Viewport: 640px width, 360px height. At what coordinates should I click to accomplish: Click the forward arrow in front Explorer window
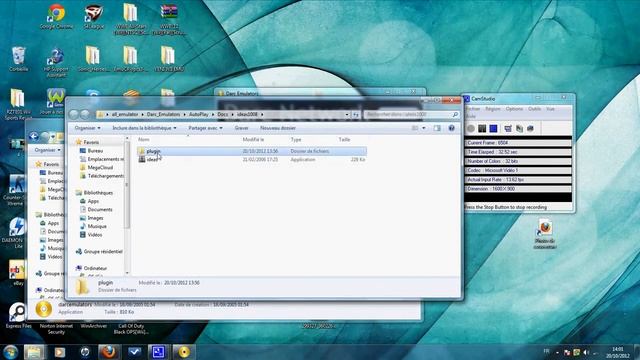coord(85,115)
